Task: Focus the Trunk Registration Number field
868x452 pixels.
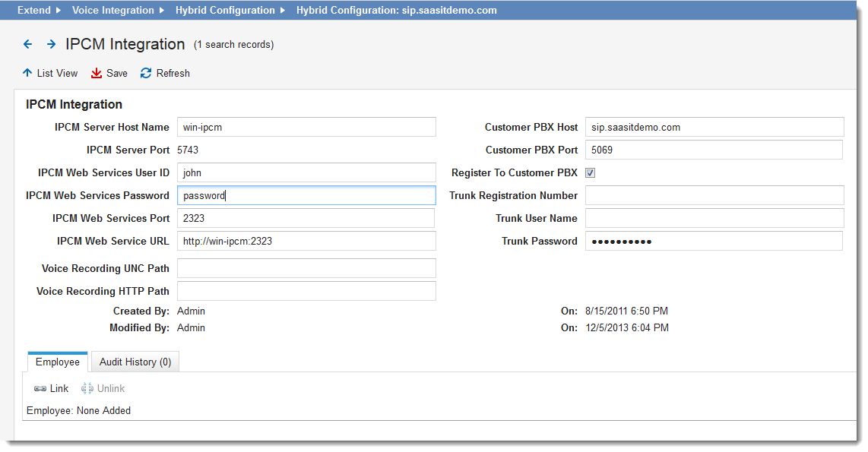Action: point(714,196)
